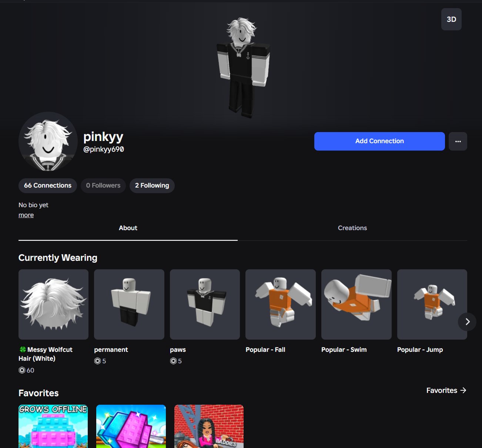Click the 5 Robux price under paws
The width and height of the screenshot is (482, 448).
tap(176, 361)
